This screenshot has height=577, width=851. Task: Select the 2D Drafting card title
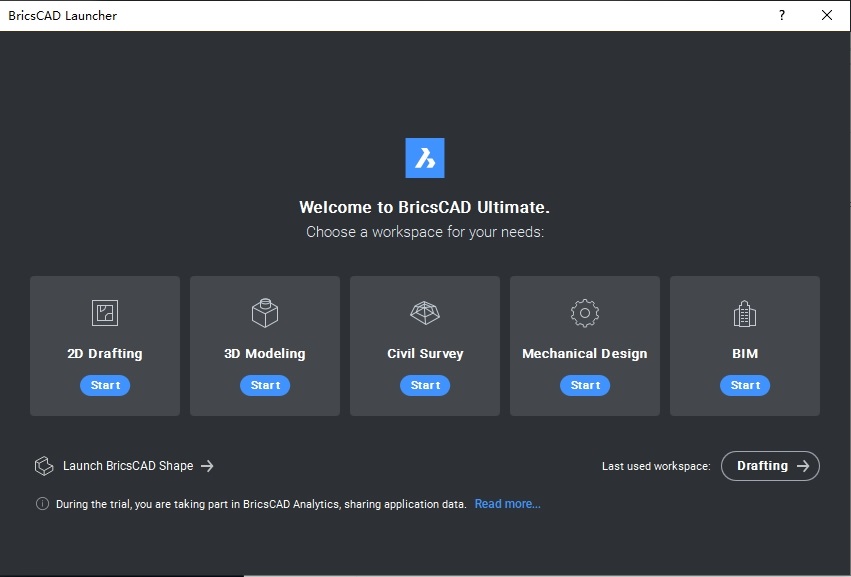click(105, 353)
